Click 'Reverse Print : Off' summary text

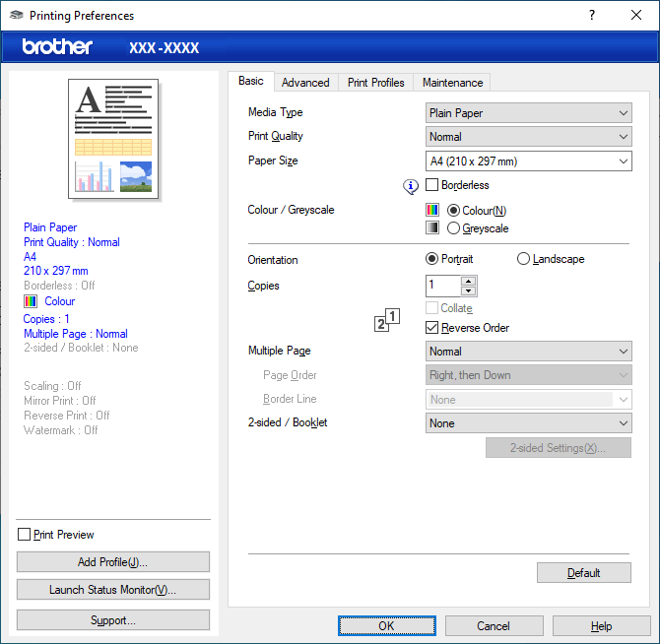tap(67, 416)
